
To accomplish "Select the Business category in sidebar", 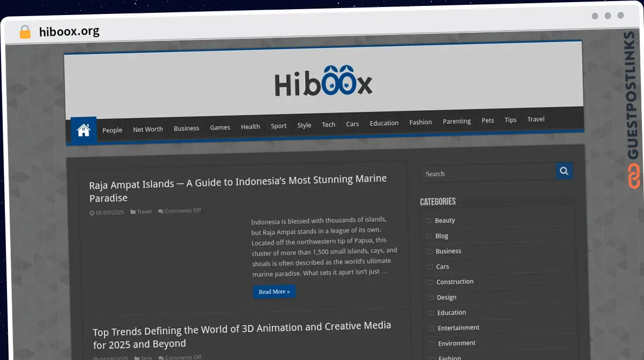I will (448, 251).
